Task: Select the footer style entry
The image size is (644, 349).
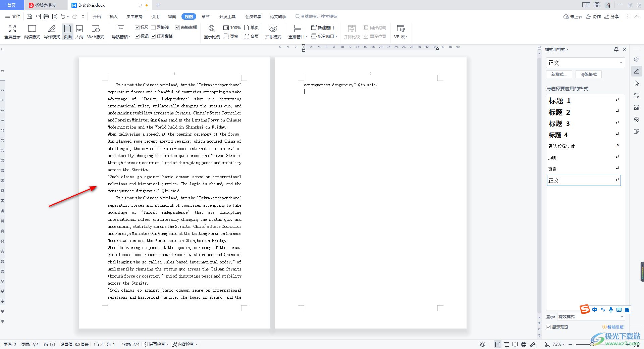Action: tap(584, 158)
